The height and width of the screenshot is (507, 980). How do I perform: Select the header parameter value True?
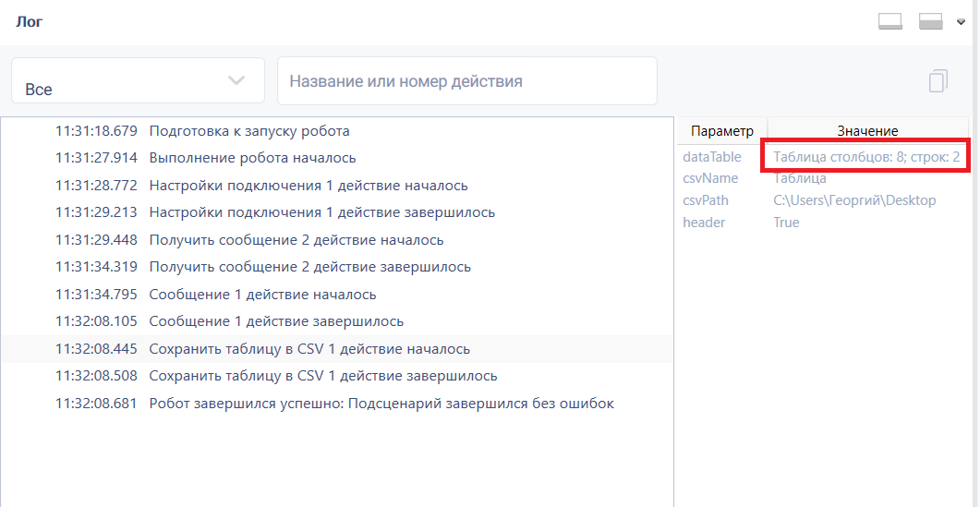tap(786, 223)
